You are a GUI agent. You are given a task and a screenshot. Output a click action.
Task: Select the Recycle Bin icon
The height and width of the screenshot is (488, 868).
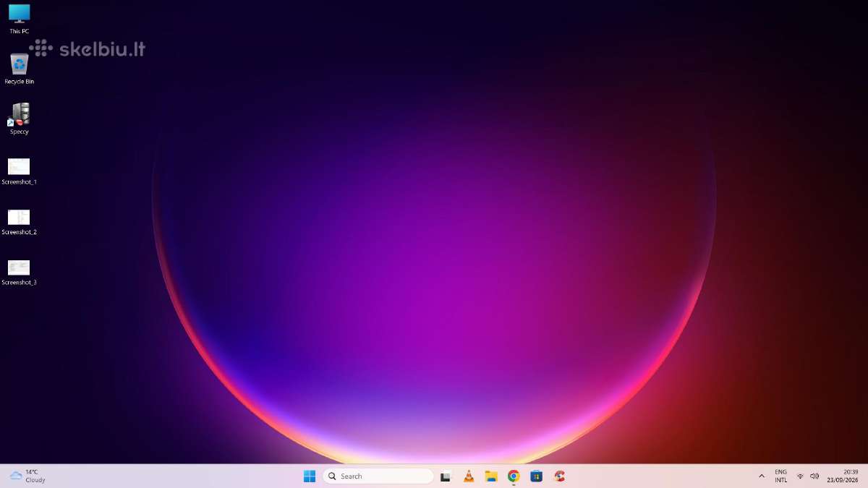click(x=20, y=69)
